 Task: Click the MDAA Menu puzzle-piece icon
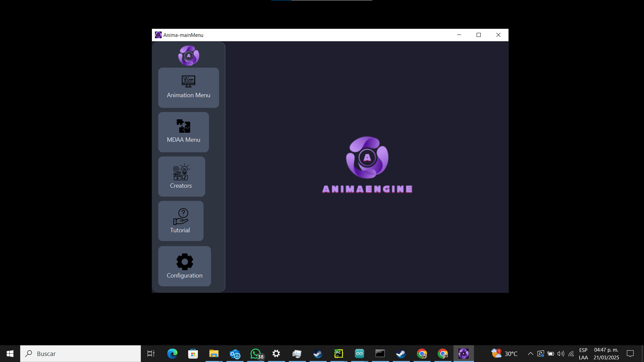point(183,126)
